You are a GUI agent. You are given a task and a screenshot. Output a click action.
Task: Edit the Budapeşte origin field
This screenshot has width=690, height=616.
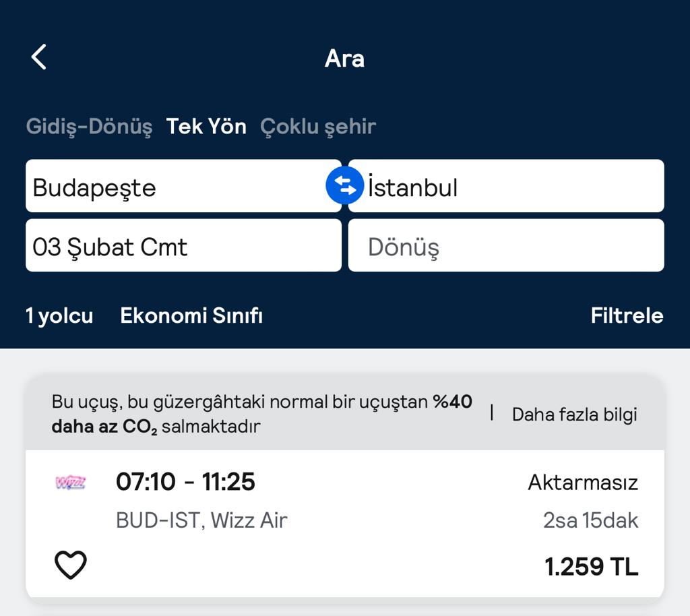[x=175, y=187]
